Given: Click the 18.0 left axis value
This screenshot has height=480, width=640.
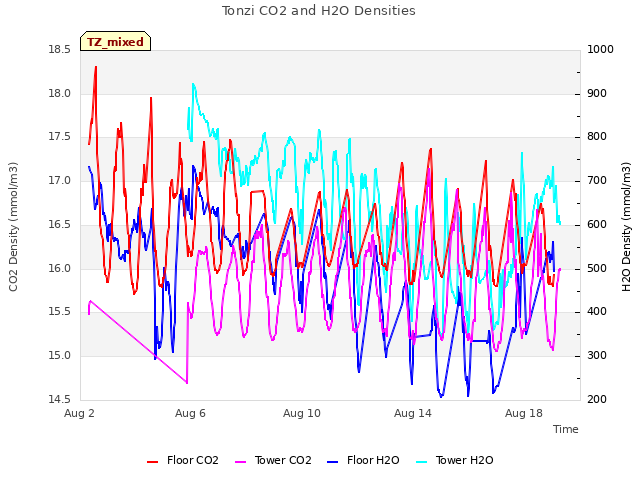Looking at the screenshot, I should [x=60, y=93].
